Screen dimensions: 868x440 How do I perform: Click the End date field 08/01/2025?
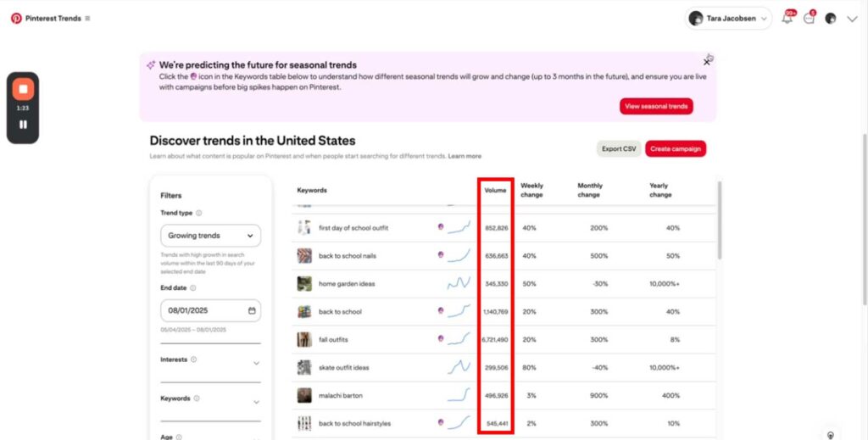tap(210, 310)
